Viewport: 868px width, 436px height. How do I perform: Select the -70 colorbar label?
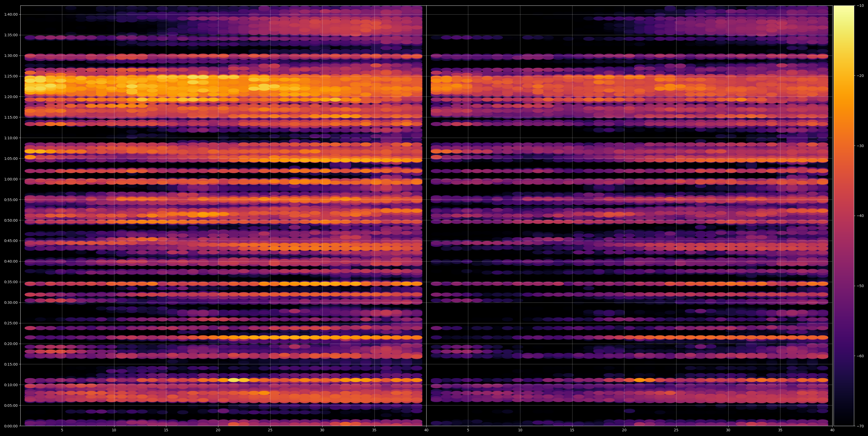860,426
